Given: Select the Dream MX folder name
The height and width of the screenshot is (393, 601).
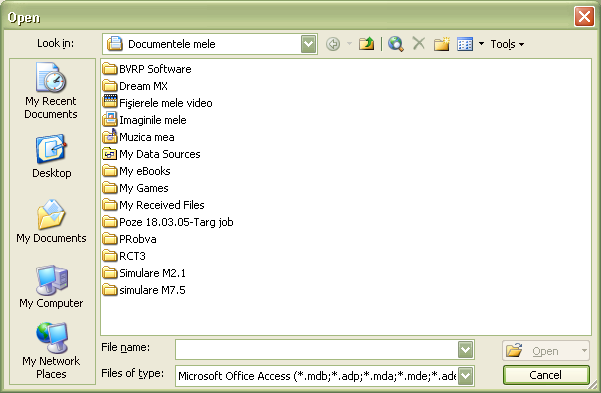Looking at the screenshot, I should (x=143, y=86).
